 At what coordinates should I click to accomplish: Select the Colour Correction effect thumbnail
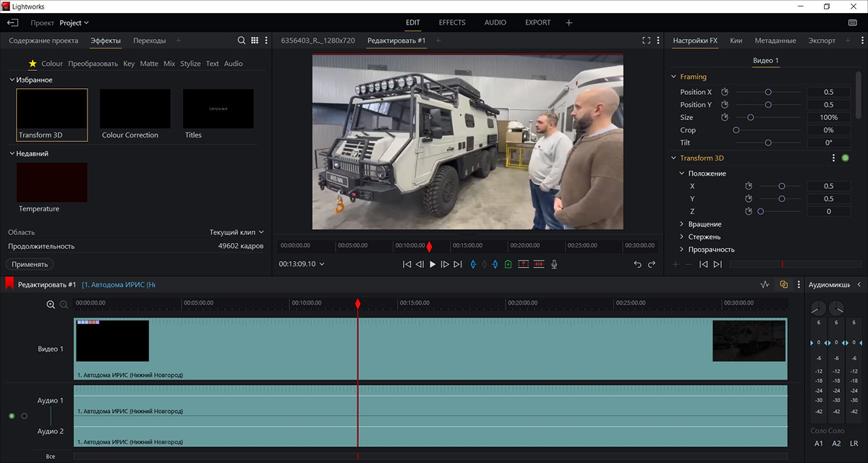135,109
